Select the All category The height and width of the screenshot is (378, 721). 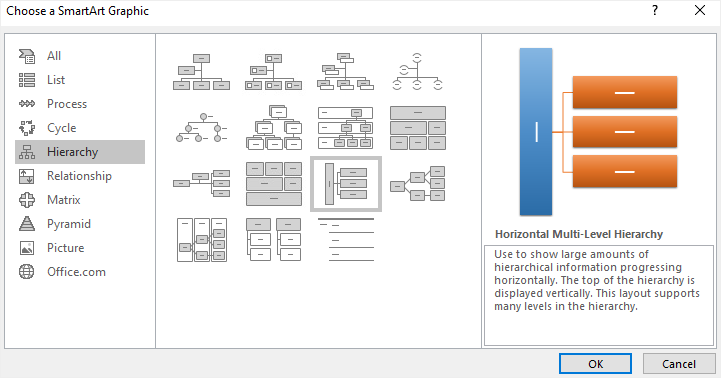[80, 56]
